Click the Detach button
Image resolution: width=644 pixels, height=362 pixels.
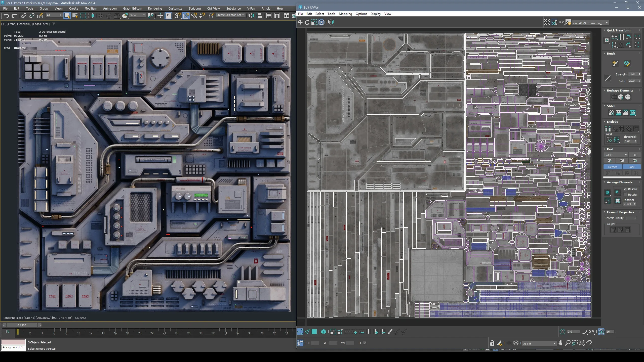pyautogui.click(x=613, y=167)
